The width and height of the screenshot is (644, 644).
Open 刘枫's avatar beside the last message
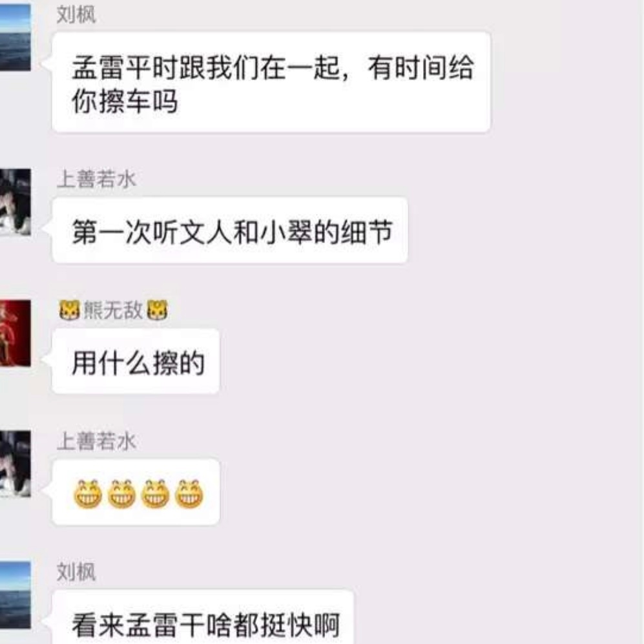click(16, 595)
